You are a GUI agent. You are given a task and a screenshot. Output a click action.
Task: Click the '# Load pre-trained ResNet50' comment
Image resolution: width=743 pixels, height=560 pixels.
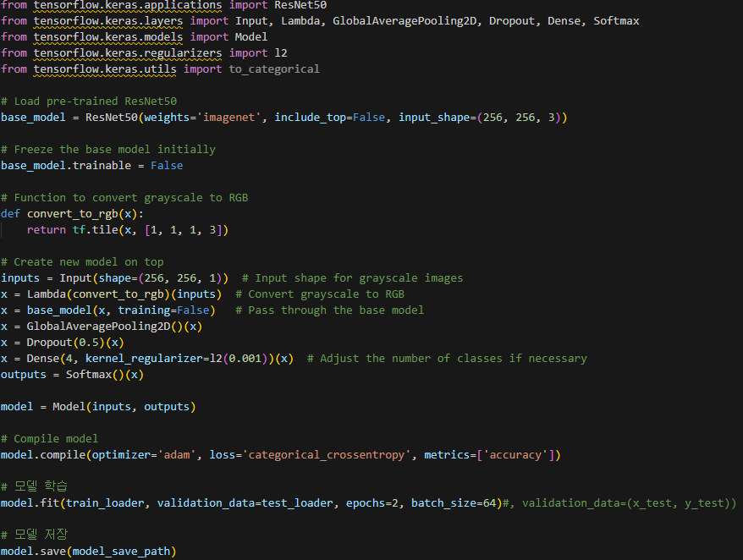tap(89, 102)
